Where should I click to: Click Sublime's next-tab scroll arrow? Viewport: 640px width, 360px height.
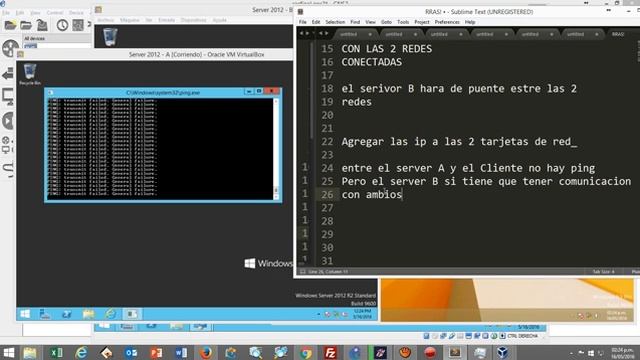point(327,33)
